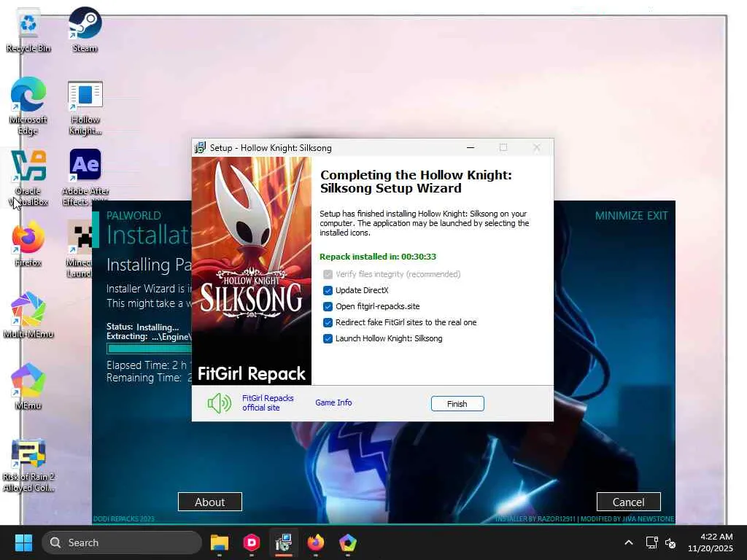The image size is (747, 560).
Task: Click the Silksong cover art image
Action: 252,271
